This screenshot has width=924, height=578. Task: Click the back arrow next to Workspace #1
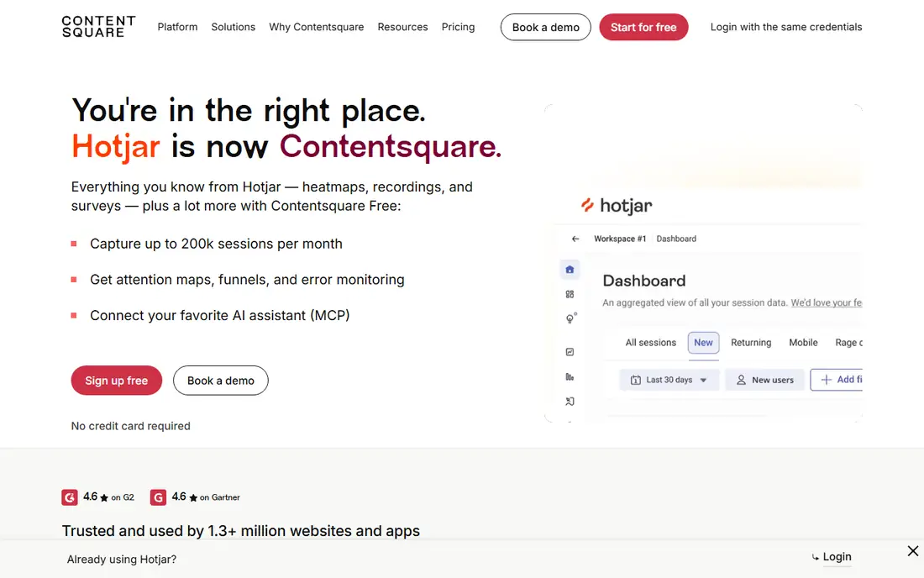[575, 239]
